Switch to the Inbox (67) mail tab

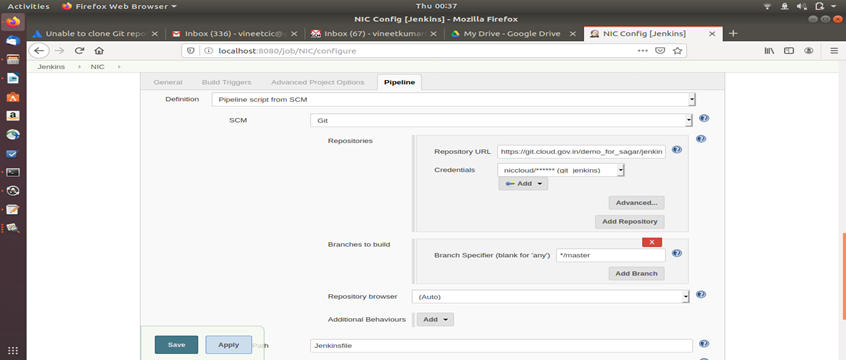tap(373, 33)
